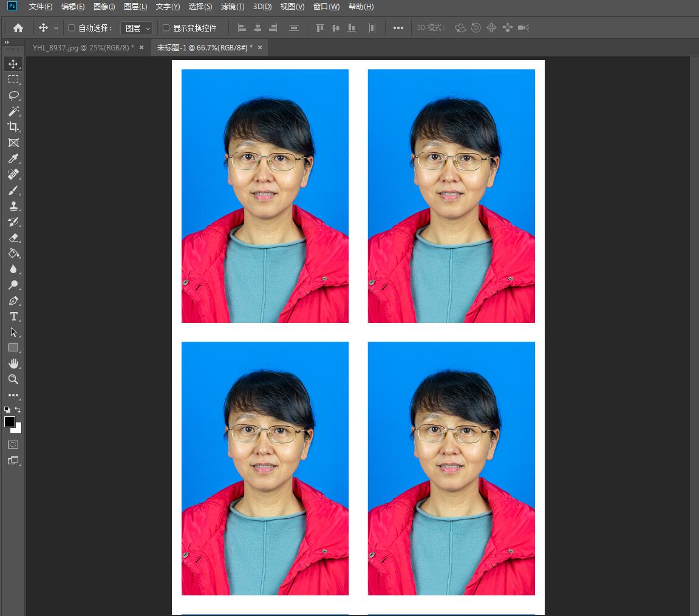Activate the Crop tool

[13, 127]
